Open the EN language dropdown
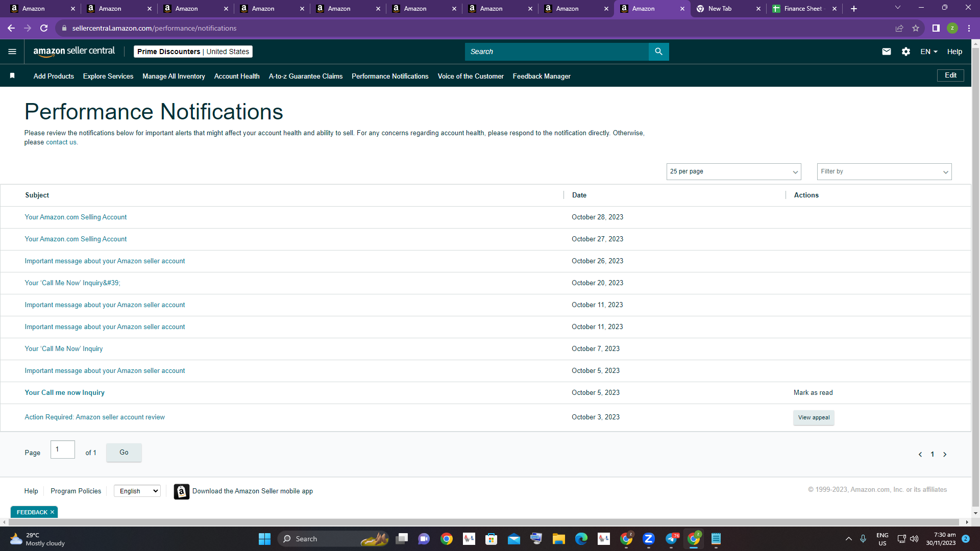Viewport: 980px width, 551px height. tap(928, 52)
